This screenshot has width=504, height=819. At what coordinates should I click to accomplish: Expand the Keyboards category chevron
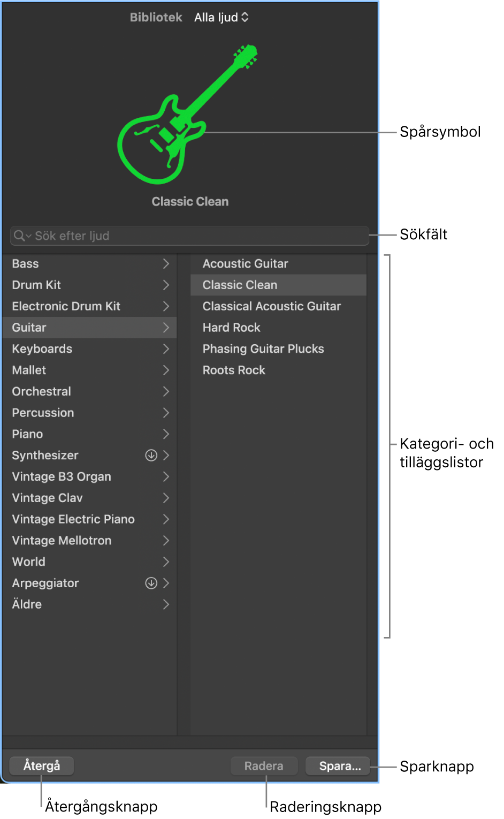(x=166, y=349)
